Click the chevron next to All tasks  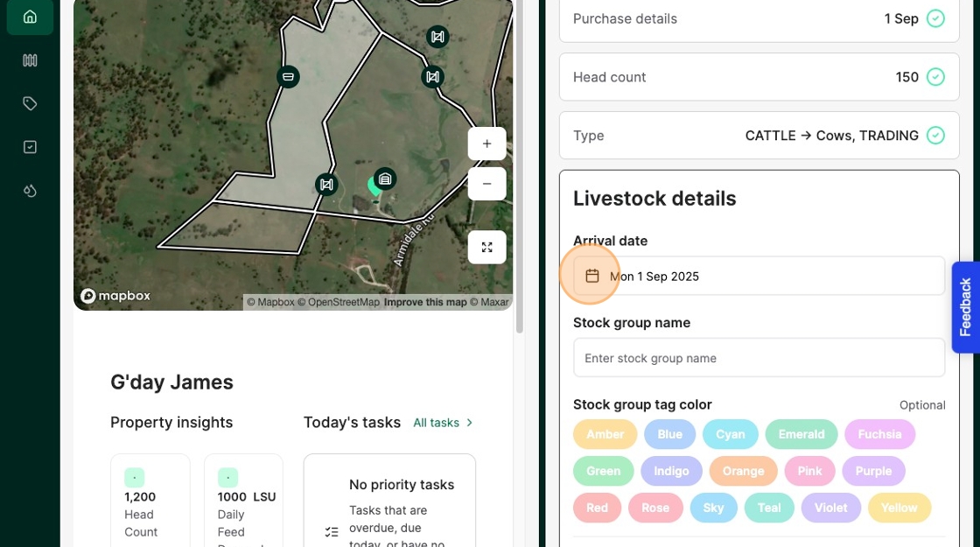click(x=469, y=423)
